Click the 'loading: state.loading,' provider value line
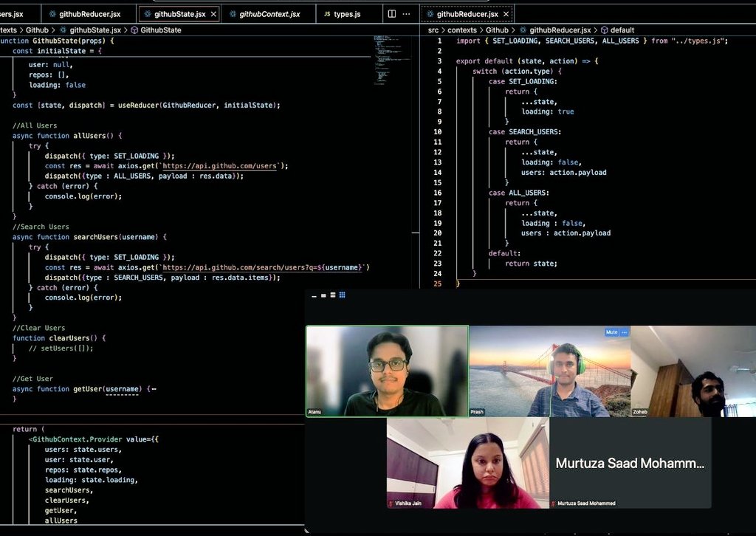 click(x=92, y=480)
